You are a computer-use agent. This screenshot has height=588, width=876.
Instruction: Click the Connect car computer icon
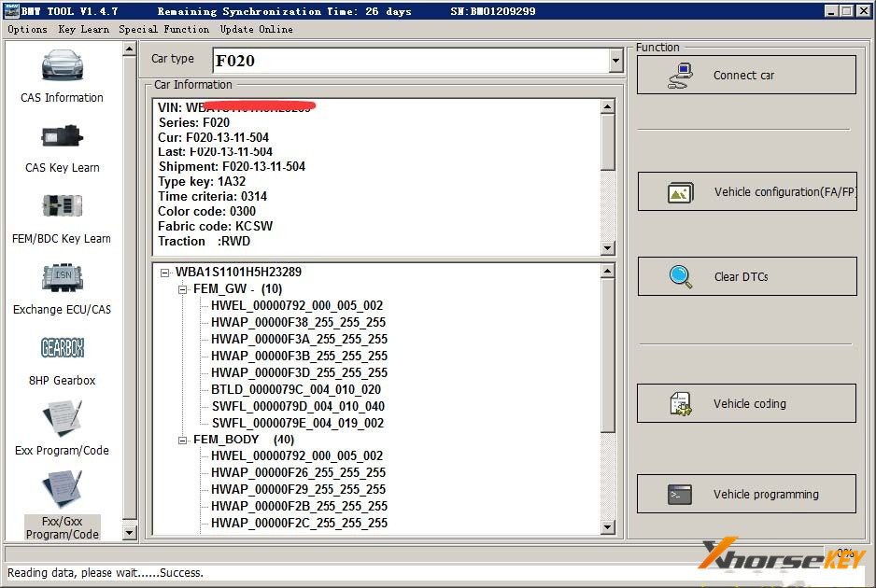(681, 76)
